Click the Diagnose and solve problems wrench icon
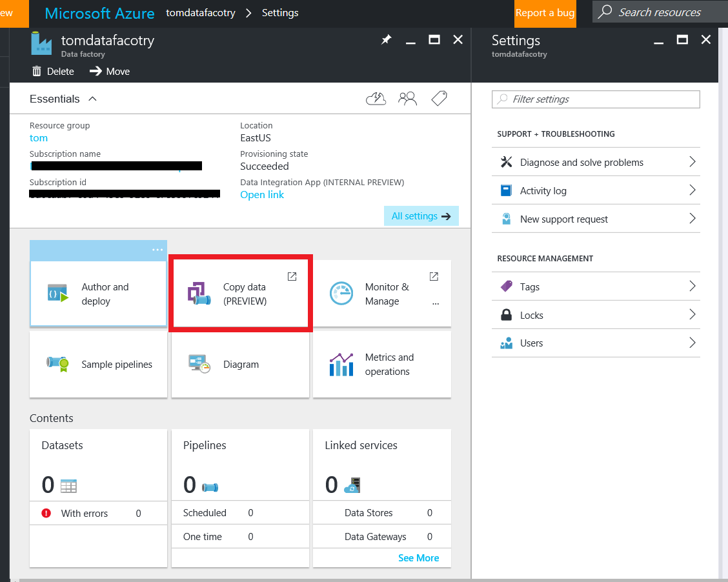728x582 pixels. click(x=507, y=162)
